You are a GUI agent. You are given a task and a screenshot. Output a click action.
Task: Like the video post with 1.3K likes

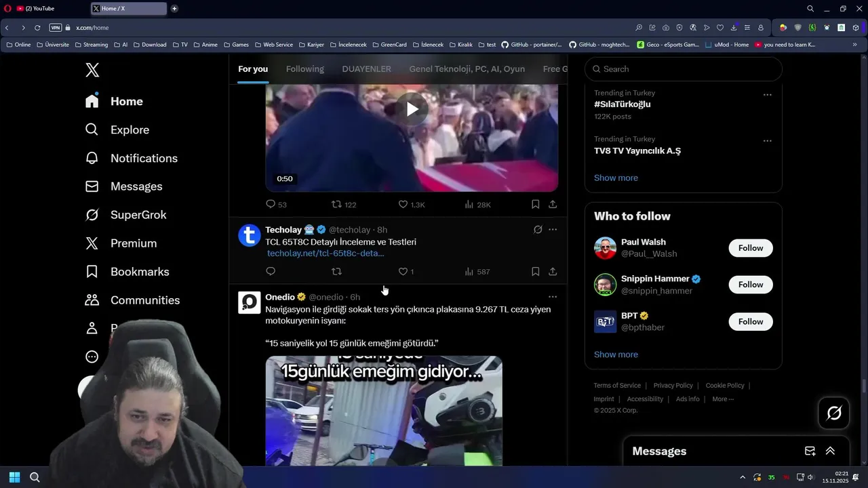tap(411, 204)
